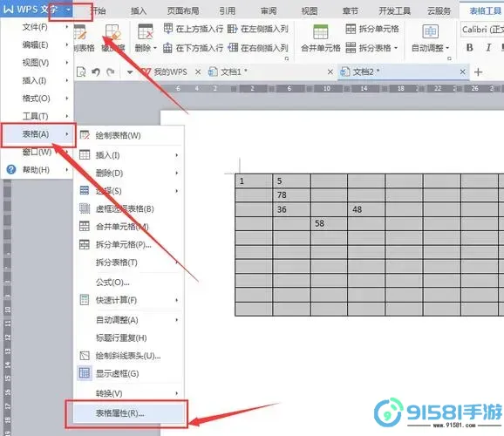Image resolution: width=504 pixels, height=436 pixels.
Task: Click the Insert (插入) submenu table icon
Action: (85, 155)
